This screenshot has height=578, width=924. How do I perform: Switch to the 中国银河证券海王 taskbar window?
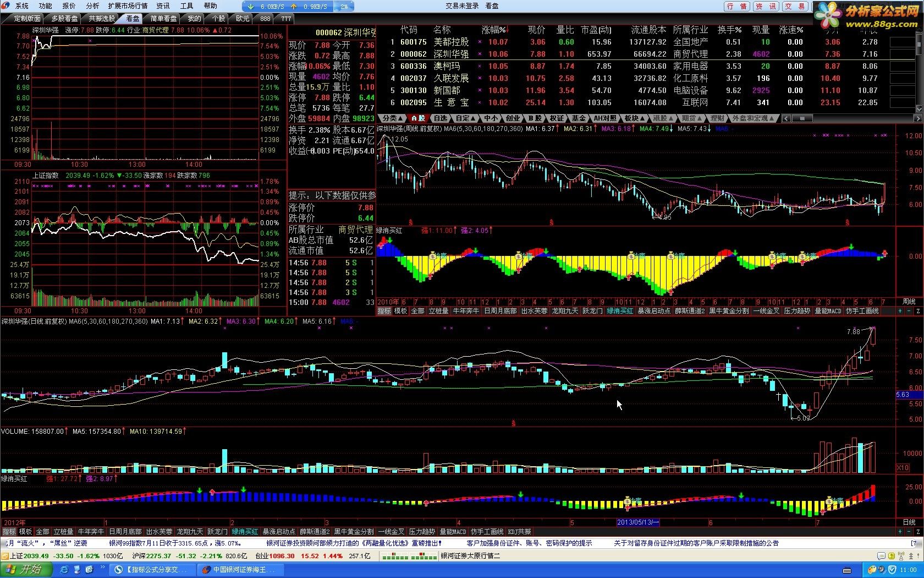click(240, 570)
